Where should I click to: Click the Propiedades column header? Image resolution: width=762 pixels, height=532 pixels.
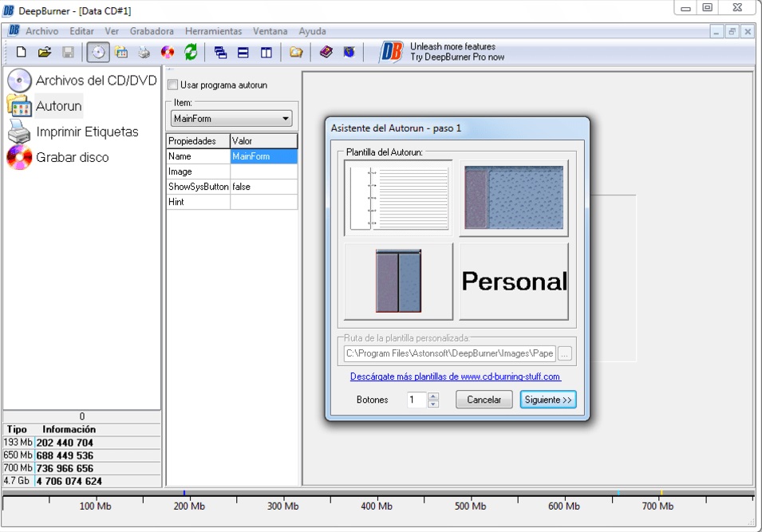pos(198,141)
